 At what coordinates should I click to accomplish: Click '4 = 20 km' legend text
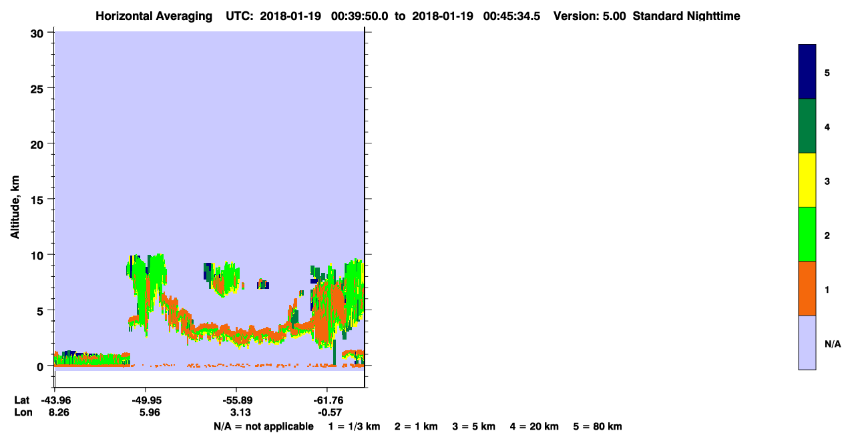pos(534,426)
